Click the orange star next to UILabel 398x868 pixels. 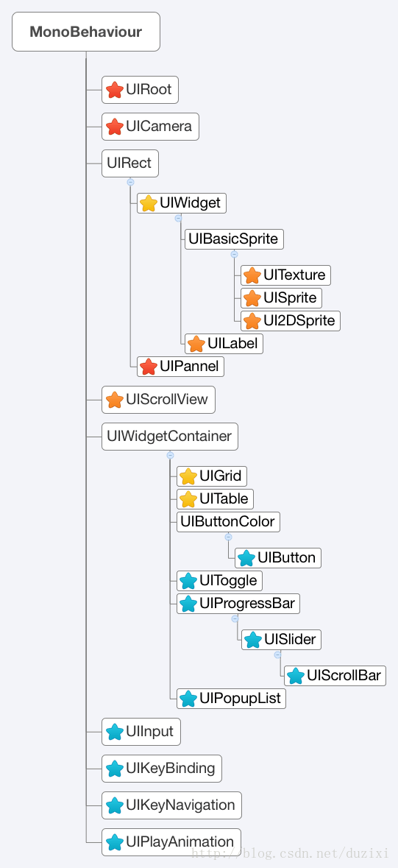point(196,344)
